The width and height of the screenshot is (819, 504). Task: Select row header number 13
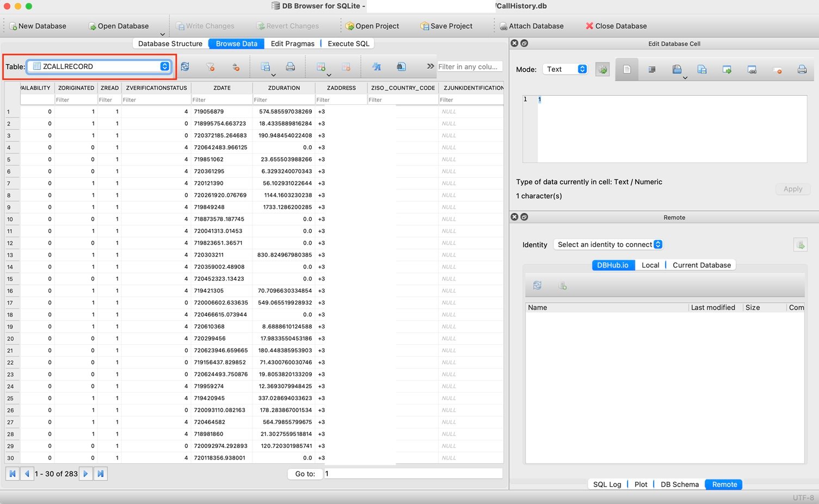12,255
